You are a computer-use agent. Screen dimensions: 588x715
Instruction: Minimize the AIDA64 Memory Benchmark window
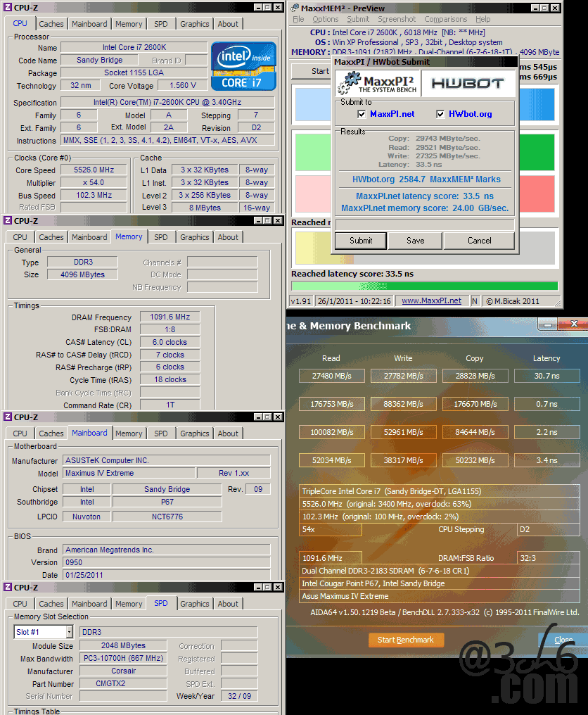(x=548, y=324)
